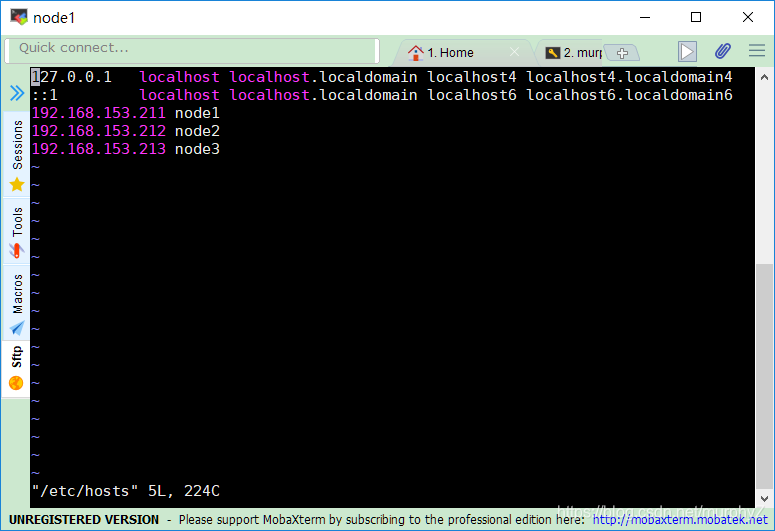Click the Quick connect input field
This screenshot has height=531, width=775.
[x=192, y=50]
